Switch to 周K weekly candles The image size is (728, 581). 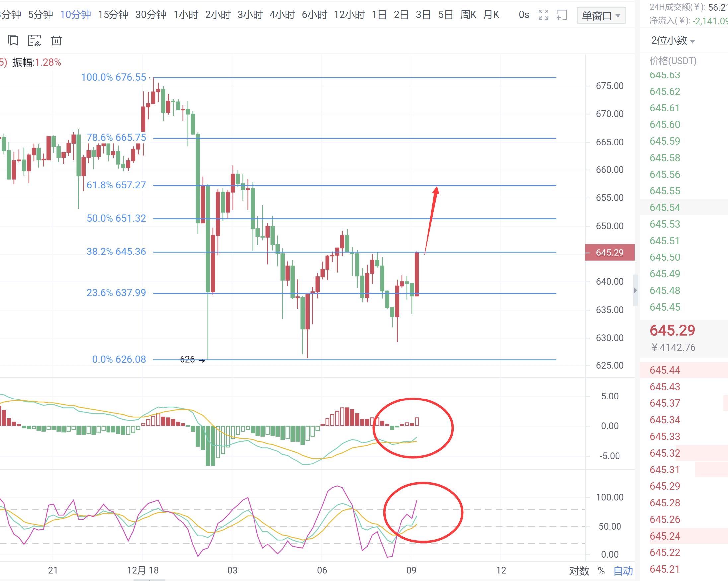coord(468,15)
